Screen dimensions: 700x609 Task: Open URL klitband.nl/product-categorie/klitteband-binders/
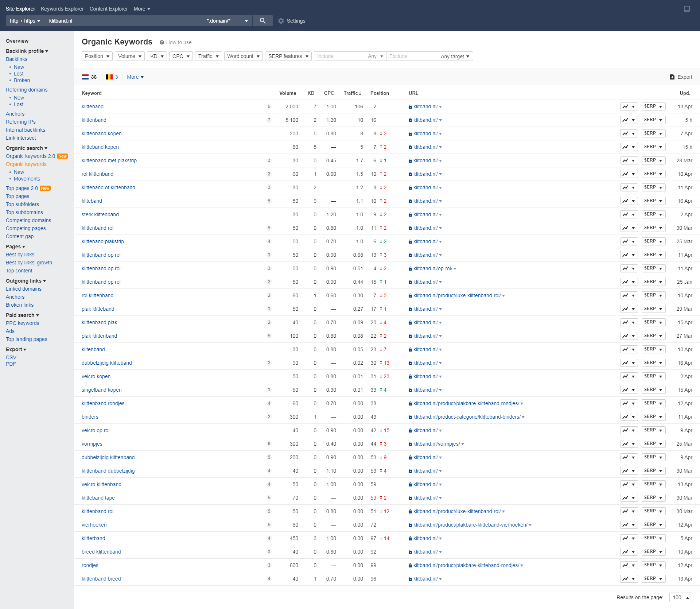[x=467, y=417]
